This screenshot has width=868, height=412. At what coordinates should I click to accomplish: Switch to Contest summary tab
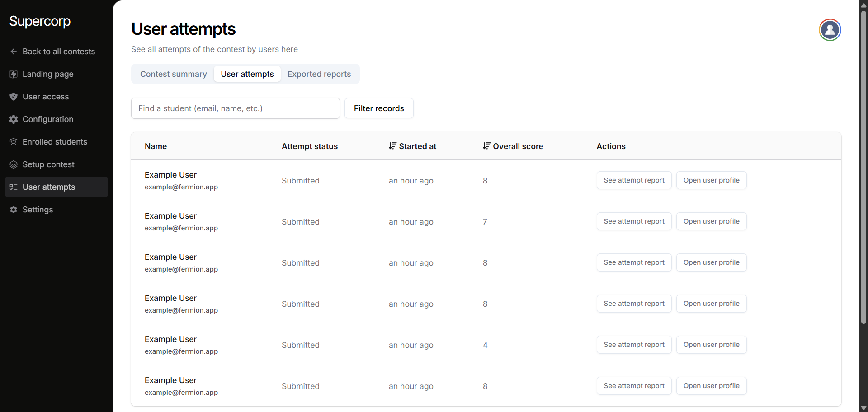[173, 74]
